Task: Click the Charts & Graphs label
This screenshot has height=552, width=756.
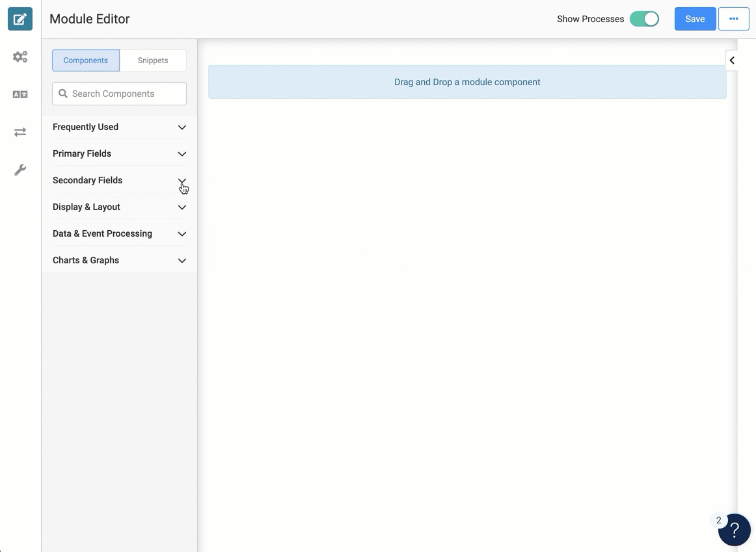Action: 86,260
